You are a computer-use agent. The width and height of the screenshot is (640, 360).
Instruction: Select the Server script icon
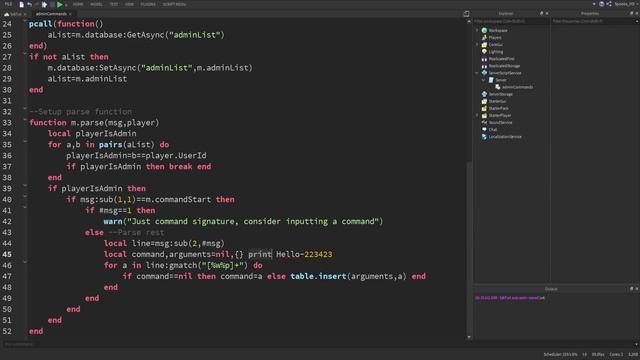coord(491,80)
